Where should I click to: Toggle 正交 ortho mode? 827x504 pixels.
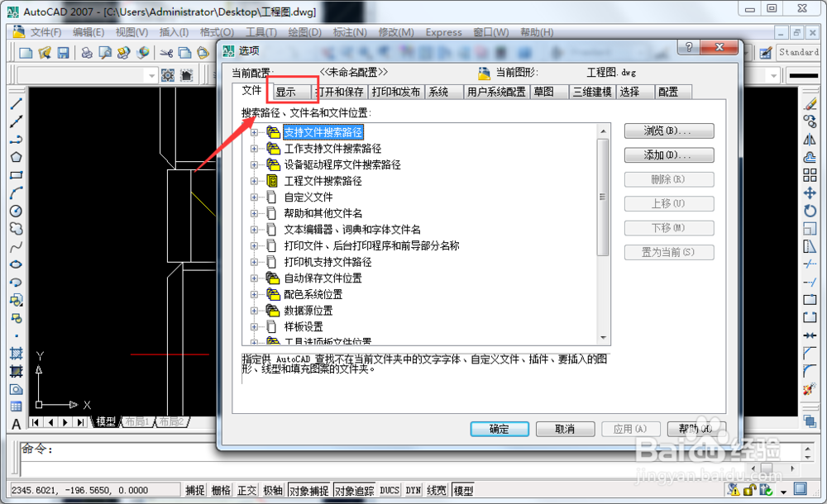[x=246, y=490]
